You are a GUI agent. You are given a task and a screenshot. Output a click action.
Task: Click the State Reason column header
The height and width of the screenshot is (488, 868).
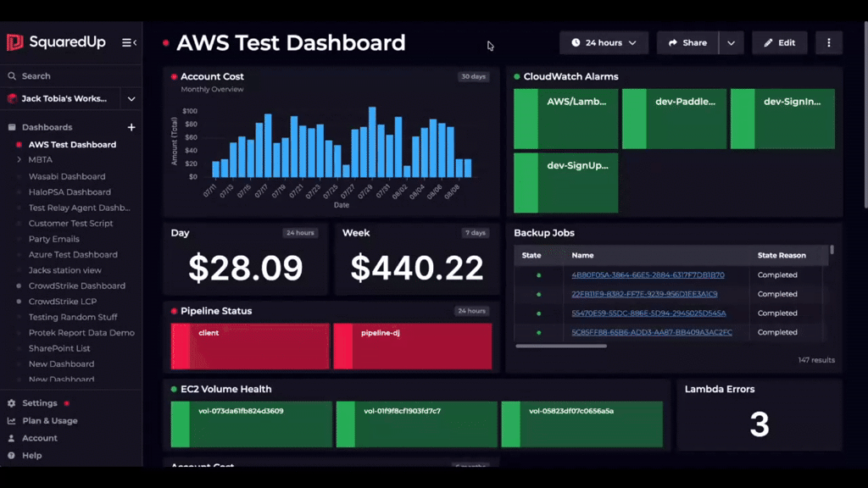tap(782, 255)
